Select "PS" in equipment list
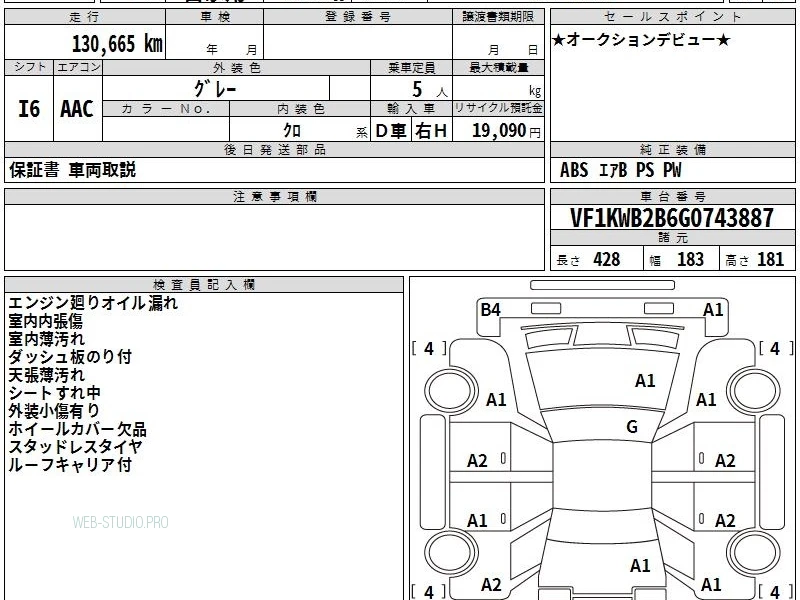 tap(645, 170)
